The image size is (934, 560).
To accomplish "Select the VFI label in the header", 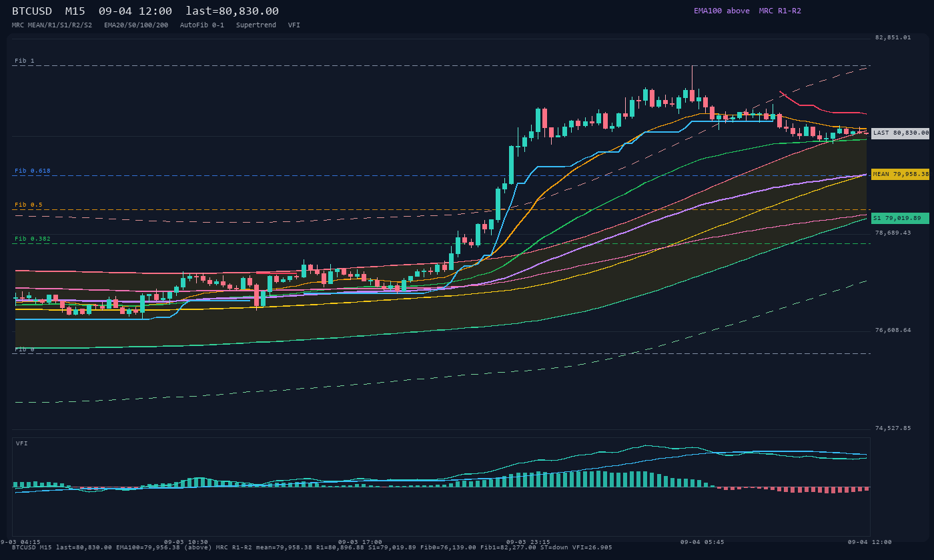I will click(294, 25).
